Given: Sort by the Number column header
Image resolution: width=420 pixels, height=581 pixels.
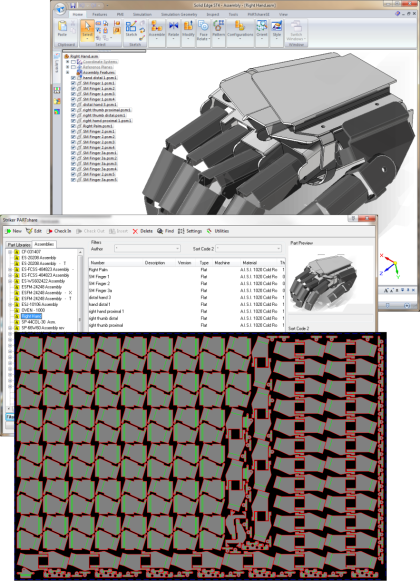Looking at the screenshot, I should (115, 263).
